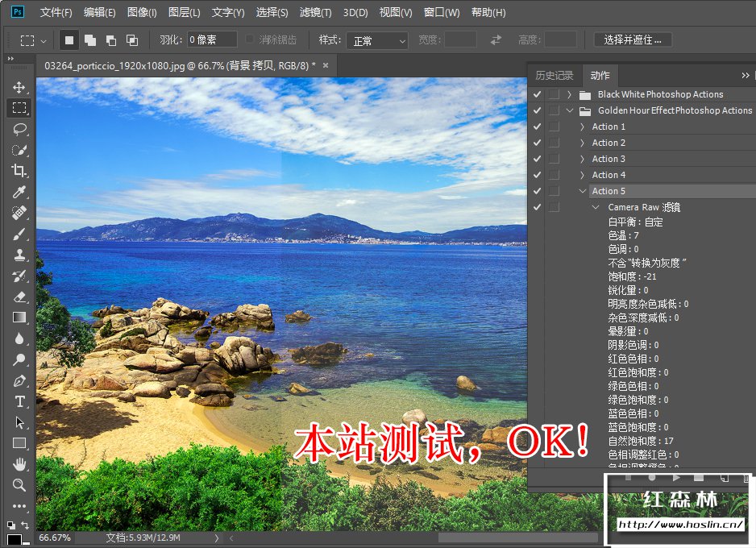The width and height of the screenshot is (756, 548).
Task: Open the marquee tool preset picker dropdown
Action: pos(44,41)
